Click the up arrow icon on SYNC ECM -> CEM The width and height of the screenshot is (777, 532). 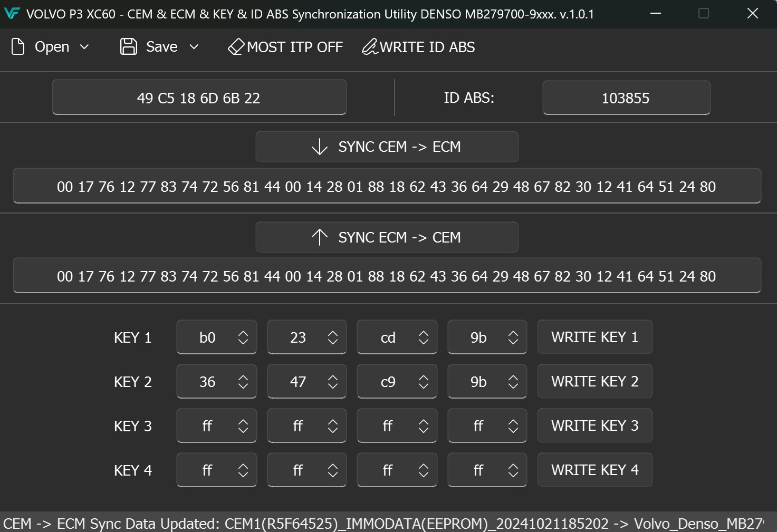[320, 237]
